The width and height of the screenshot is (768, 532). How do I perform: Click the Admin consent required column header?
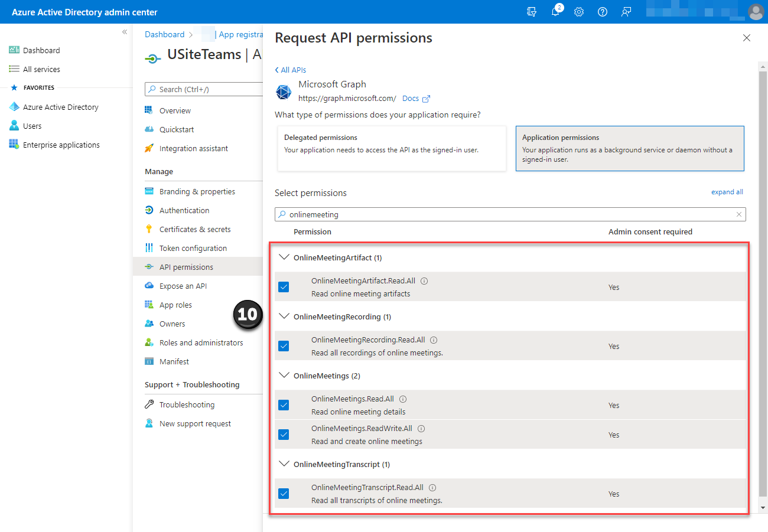pos(650,231)
